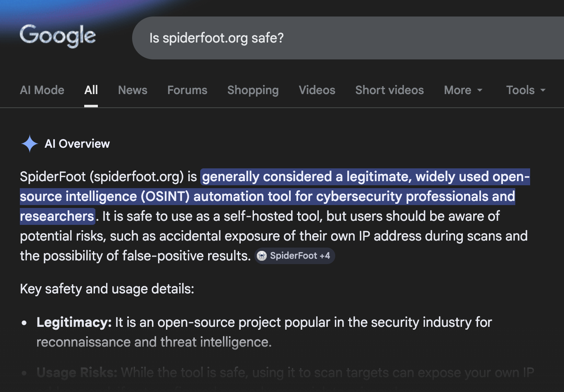Open the SpiderFoot +4 sources chip
This screenshot has width=564, height=392.
click(x=295, y=256)
